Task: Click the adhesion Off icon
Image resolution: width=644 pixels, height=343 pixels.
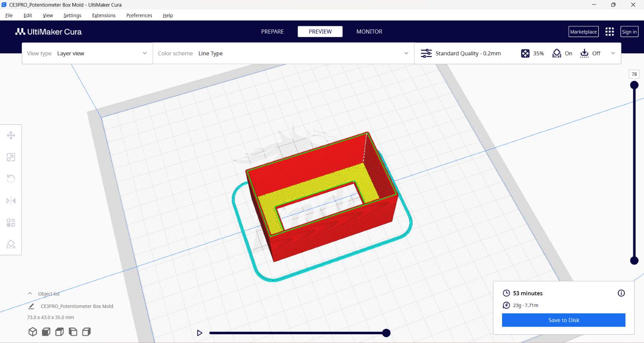Action: coord(584,53)
